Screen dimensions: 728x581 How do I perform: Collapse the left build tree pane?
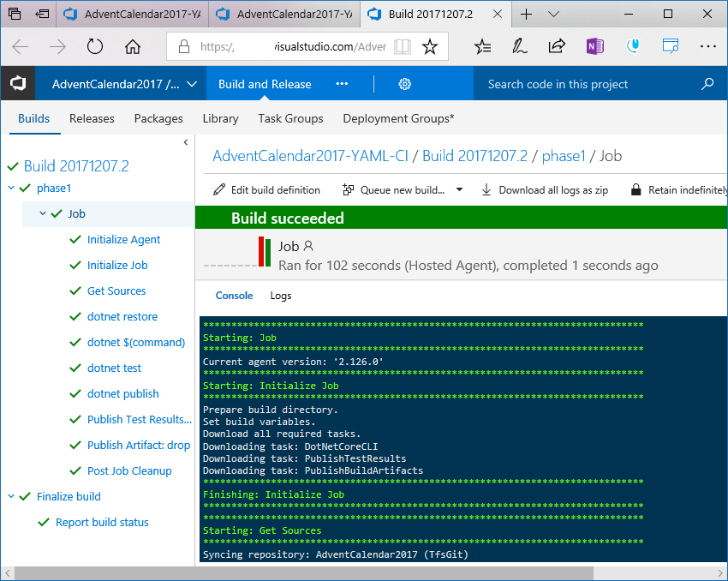pyautogui.click(x=186, y=142)
